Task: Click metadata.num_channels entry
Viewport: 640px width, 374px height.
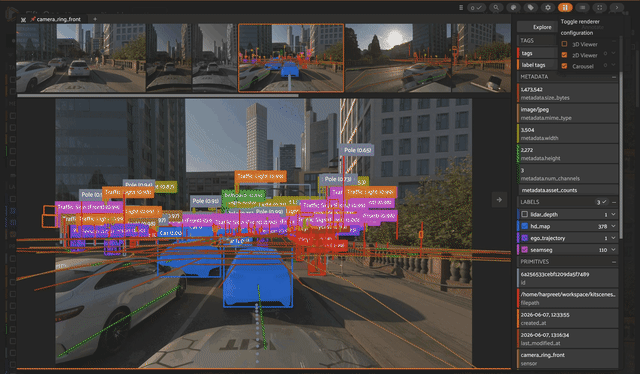Action: (x=568, y=174)
